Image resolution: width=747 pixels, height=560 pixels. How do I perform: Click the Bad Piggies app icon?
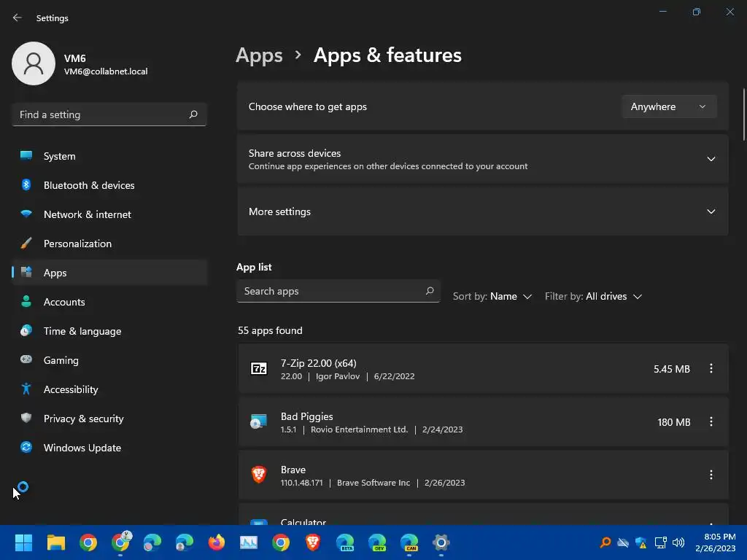point(259,422)
